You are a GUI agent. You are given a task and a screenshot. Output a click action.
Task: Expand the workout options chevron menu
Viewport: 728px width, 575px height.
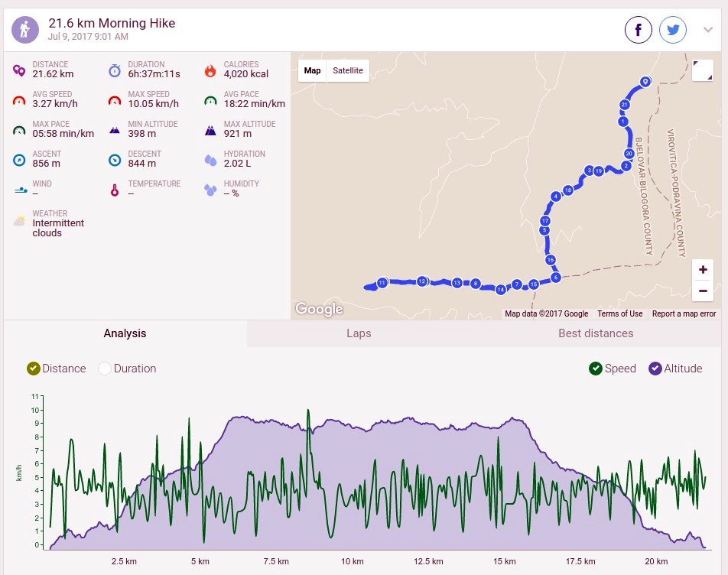pos(707,30)
